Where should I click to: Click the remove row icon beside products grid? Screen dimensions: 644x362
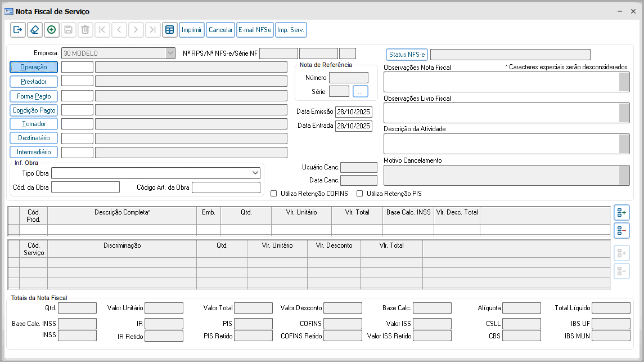coord(622,230)
